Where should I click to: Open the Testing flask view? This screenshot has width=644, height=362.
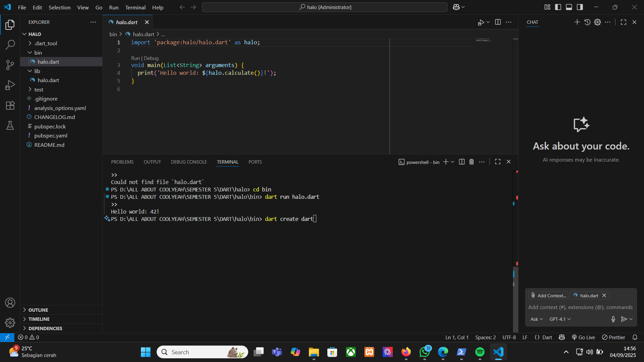[10, 125]
